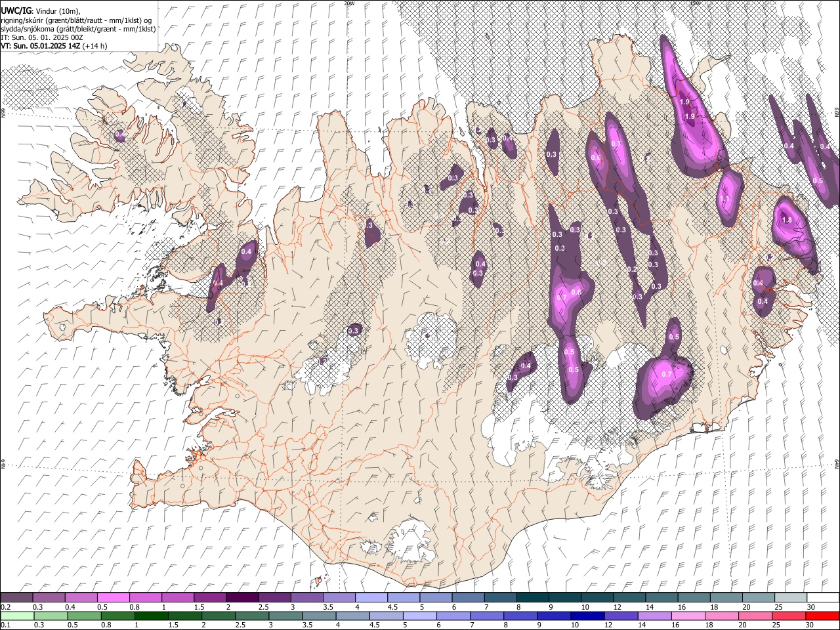This screenshot has height=630, width=840.
Task: Click the snow-scale swatch labeled 0.2
Action: point(16,598)
